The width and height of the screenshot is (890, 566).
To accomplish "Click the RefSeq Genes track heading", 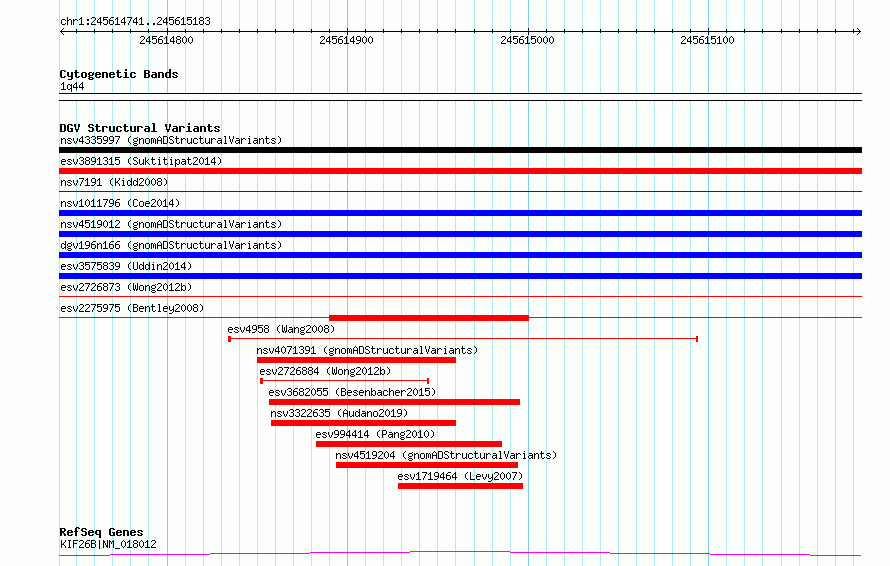I will click(101, 533).
